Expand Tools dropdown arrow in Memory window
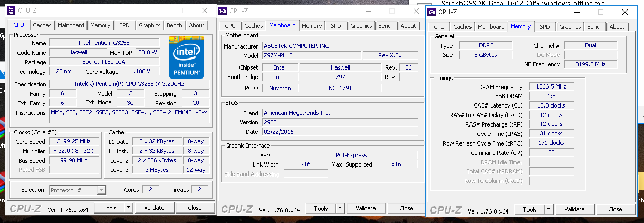Screen dimensions: 644x223 pyautogui.click(x=549, y=210)
